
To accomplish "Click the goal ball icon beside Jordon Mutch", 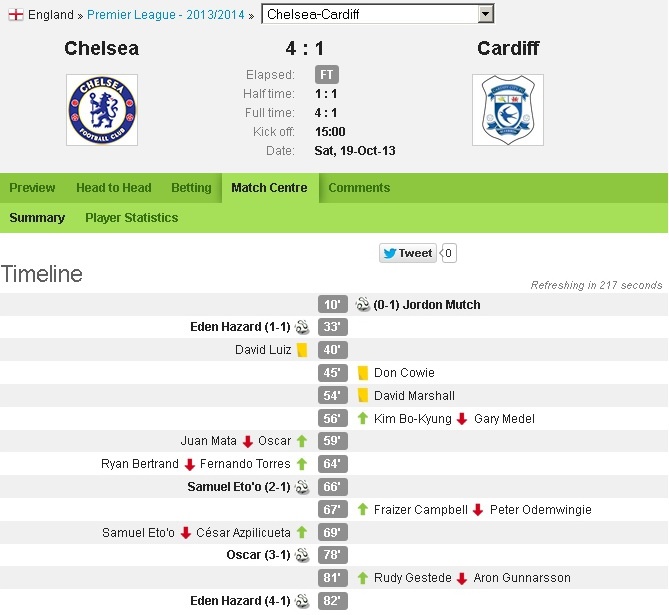I will point(363,305).
